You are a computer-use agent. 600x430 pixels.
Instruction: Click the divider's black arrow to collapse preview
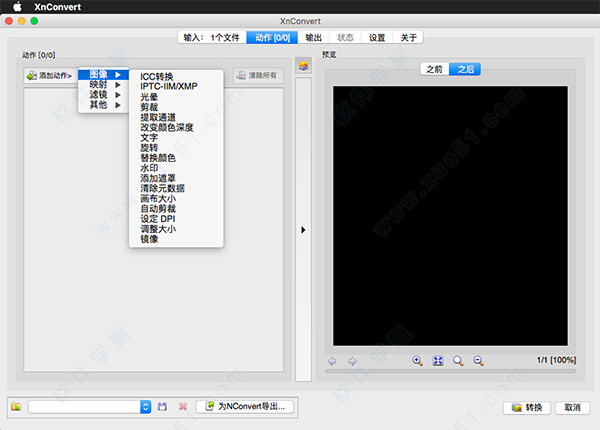(x=303, y=230)
